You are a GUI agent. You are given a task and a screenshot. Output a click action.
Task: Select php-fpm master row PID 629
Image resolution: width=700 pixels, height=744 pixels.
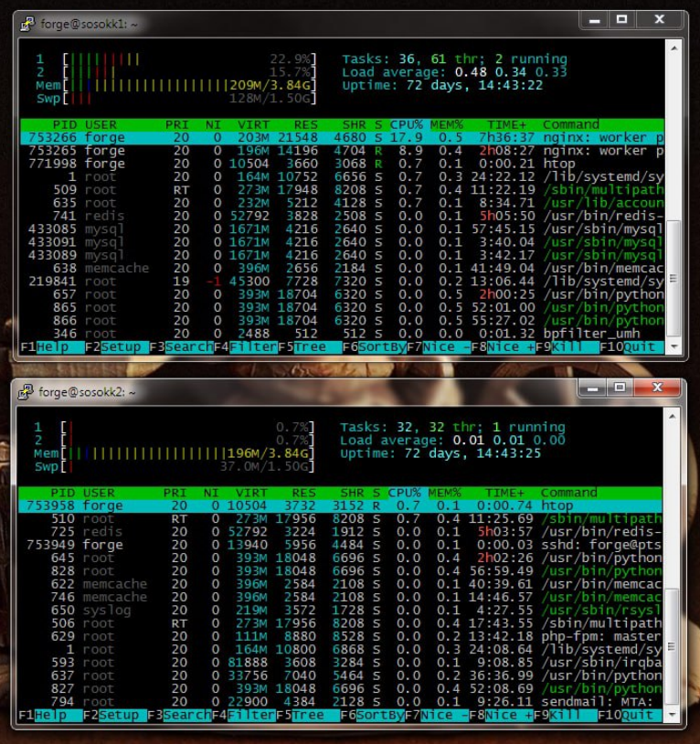[x=340, y=636]
